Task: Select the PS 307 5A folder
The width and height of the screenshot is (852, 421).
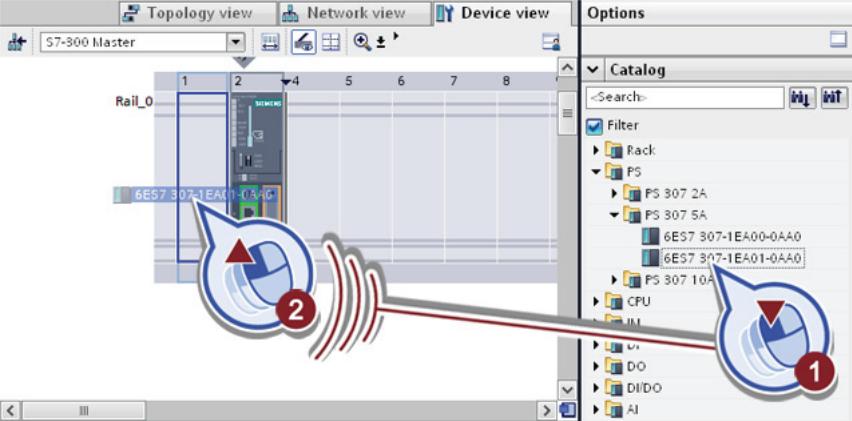Action: tap(676, 215)
